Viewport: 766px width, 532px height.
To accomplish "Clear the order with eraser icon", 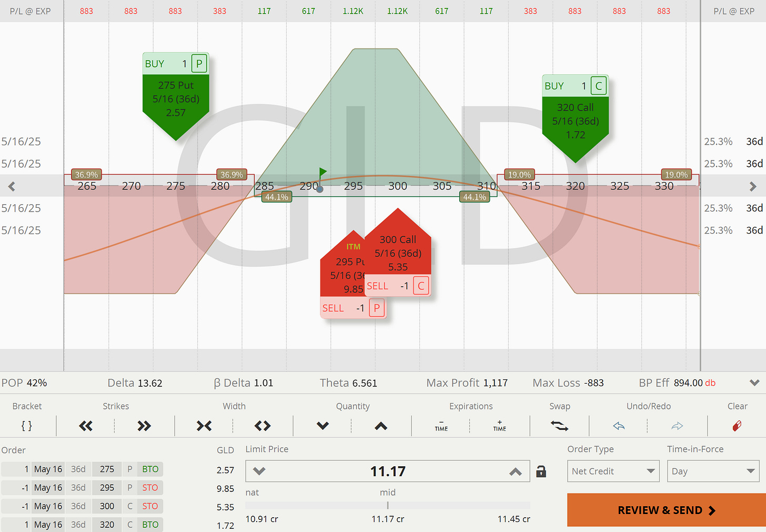I will pos(737,426).
